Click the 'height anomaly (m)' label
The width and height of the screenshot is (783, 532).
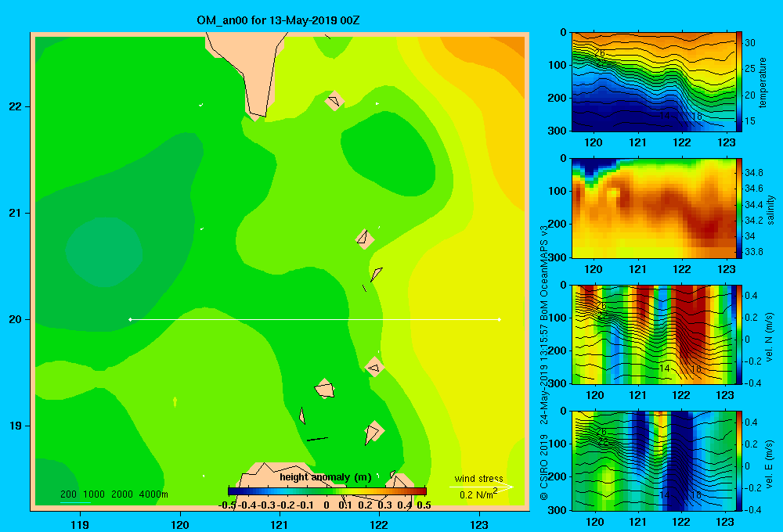[326, 477]
